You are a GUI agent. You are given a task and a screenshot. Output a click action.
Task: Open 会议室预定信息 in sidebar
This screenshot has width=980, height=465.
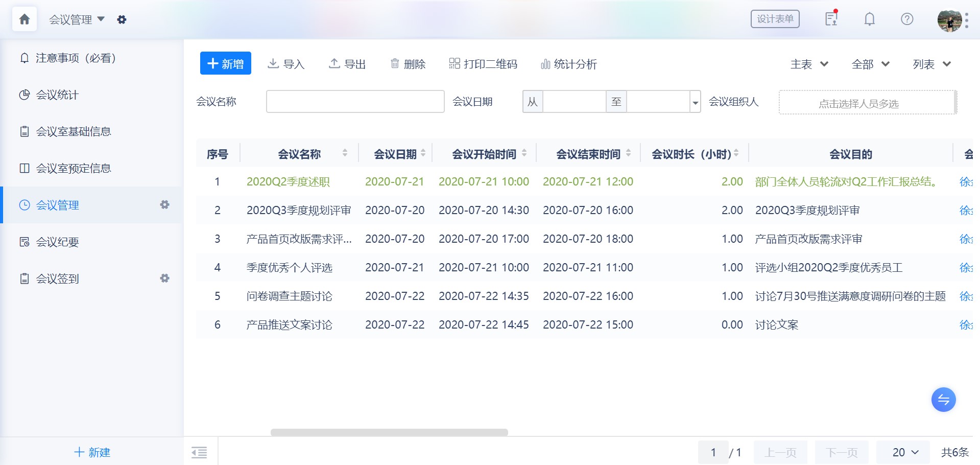pyautogui.click(x=92, y=168)
